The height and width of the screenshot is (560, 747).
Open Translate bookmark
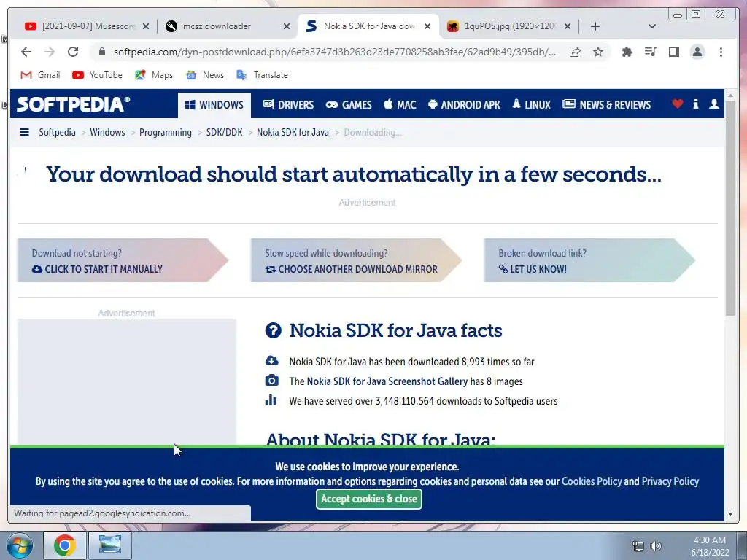click(x=263, y=75)
